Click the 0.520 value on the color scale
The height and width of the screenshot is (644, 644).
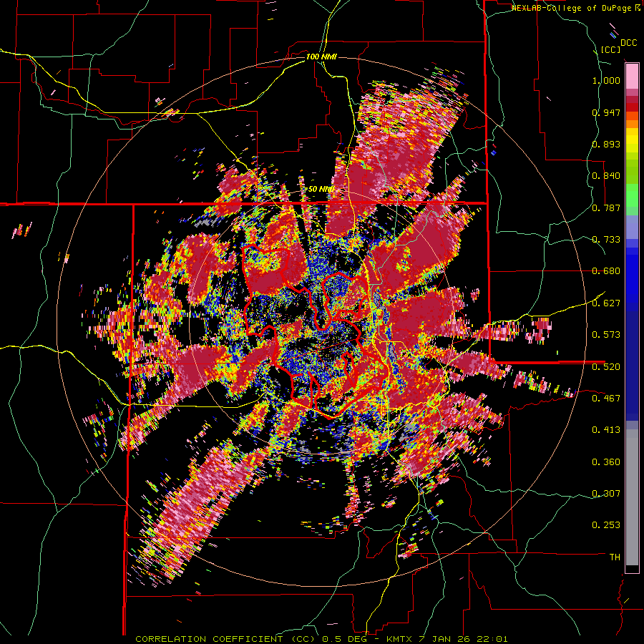606,366
